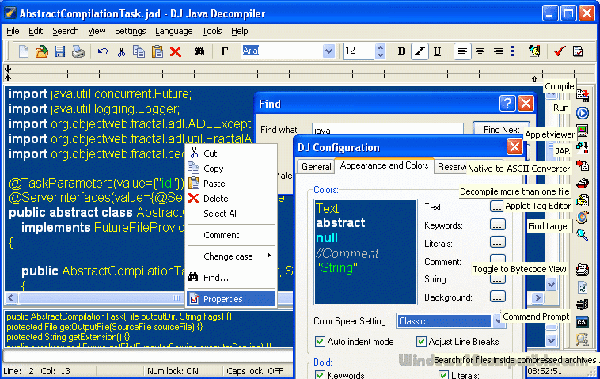Viewport: 600px width, 379px height.
Task: Click the font size down stepper arrow
Action: coord(380,55)
